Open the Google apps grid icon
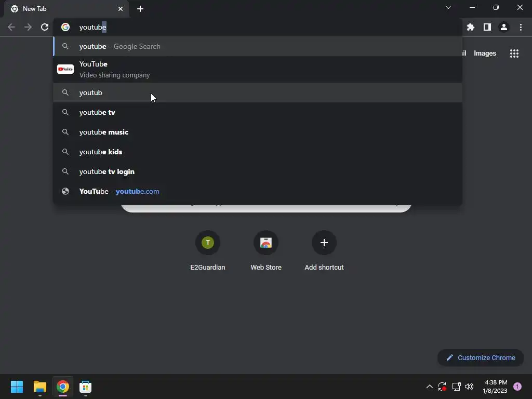Screen dimensions: 532x399 (x=514, y=54)
